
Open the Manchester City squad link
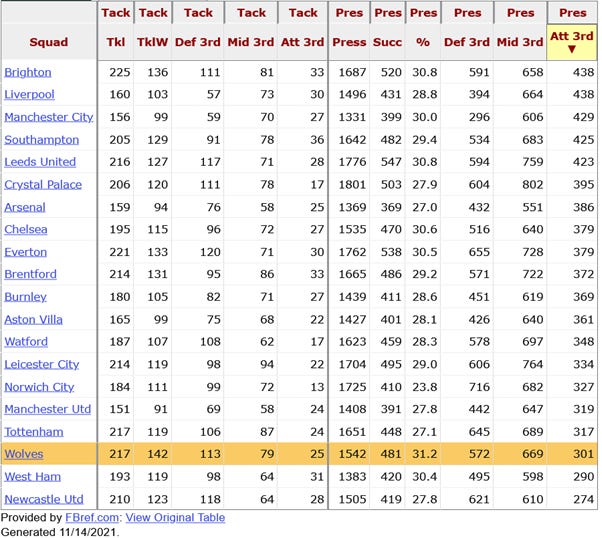tap(49, 117)
